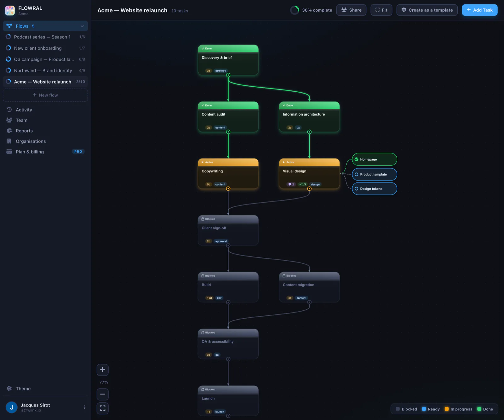The width and height of the screenshot is (504, 420).
Task: Open user account options menu
Action: pyautogui.click(x=84, y=407)
